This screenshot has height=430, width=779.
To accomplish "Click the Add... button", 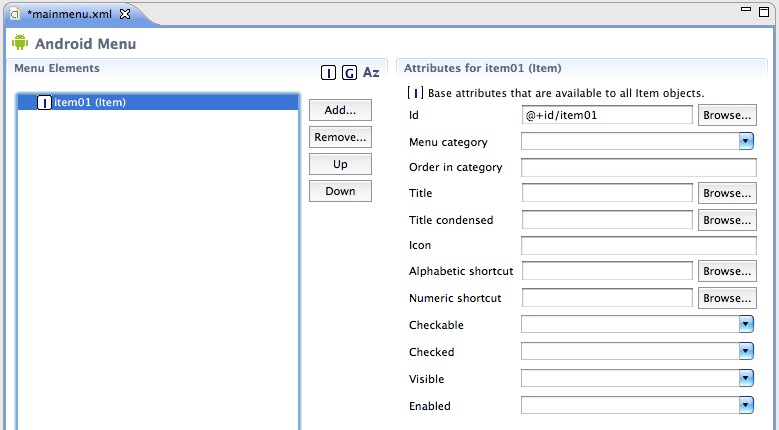I will (340, 110).
